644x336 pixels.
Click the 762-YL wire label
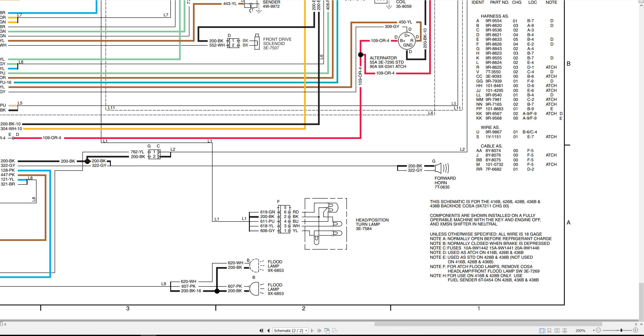137,152
